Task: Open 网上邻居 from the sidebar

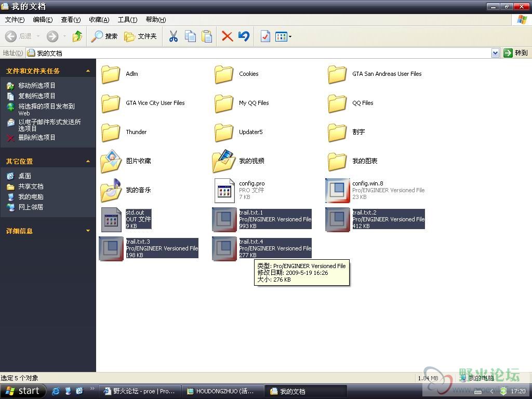Action: click(31, 207)
